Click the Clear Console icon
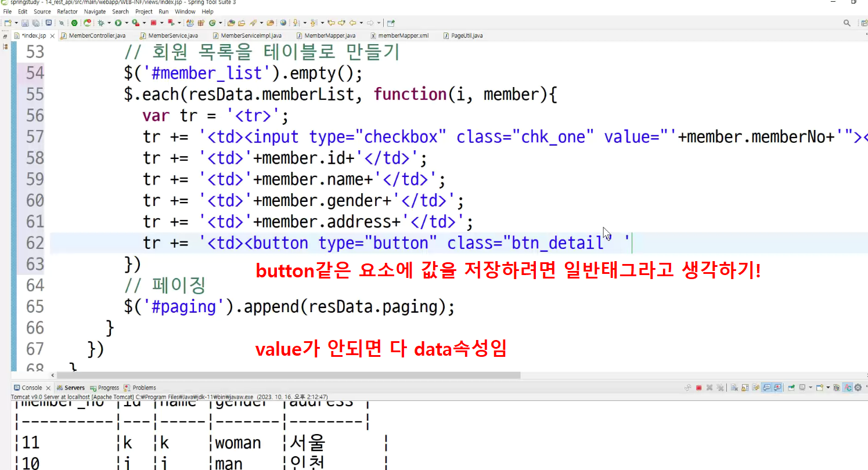 [734, 388]
